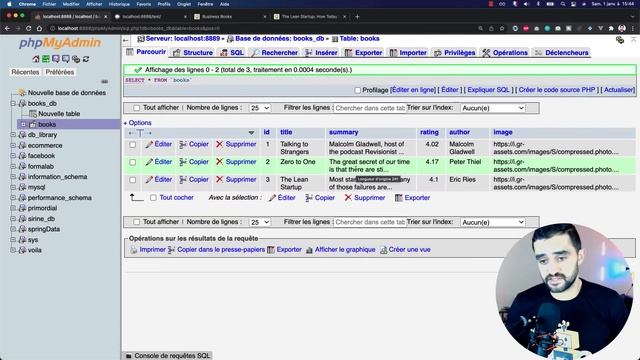Tick the checkbox for Talking to Strangers row
Viewport: 640px width, 360px height.
133,144
